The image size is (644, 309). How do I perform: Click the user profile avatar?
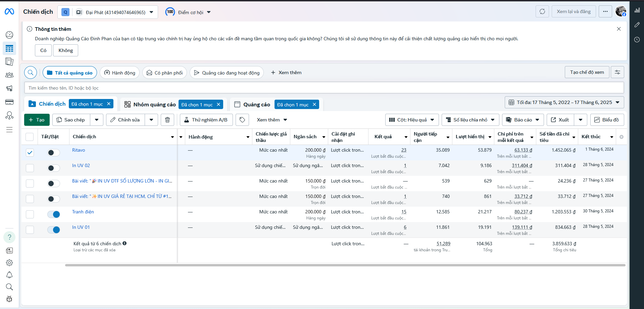(x=621, y=11)
